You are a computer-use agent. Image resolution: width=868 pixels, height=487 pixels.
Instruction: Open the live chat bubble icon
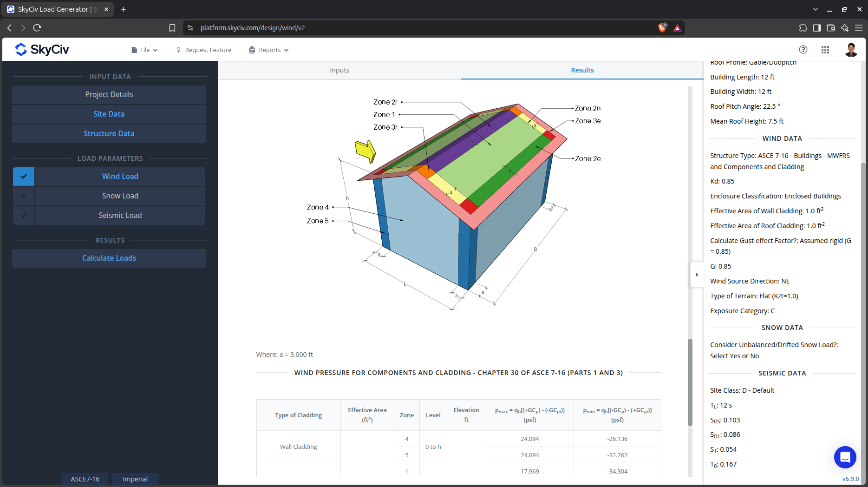845,457
